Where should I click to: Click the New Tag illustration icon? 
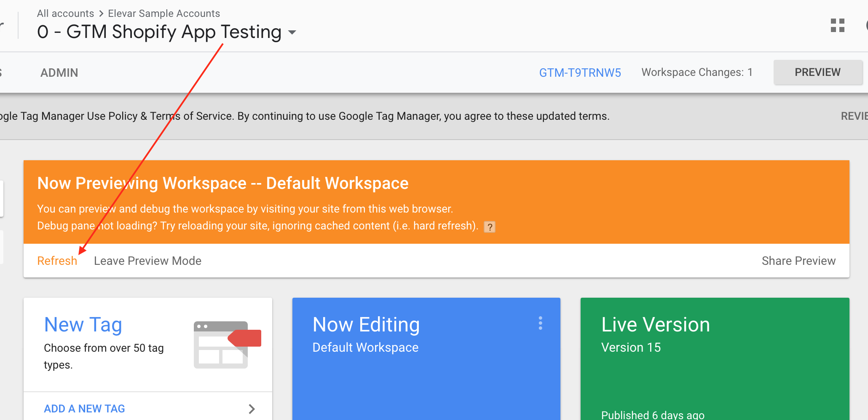(228, 345)
